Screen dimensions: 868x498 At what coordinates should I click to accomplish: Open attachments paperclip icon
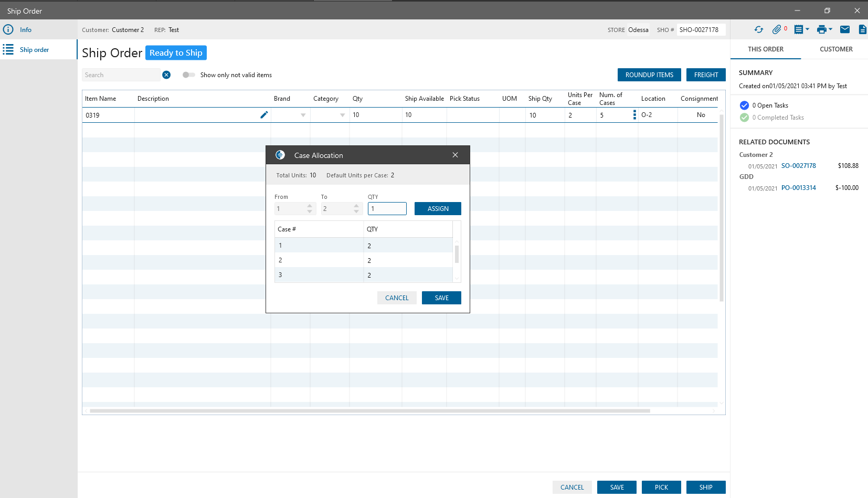(777, 29)
